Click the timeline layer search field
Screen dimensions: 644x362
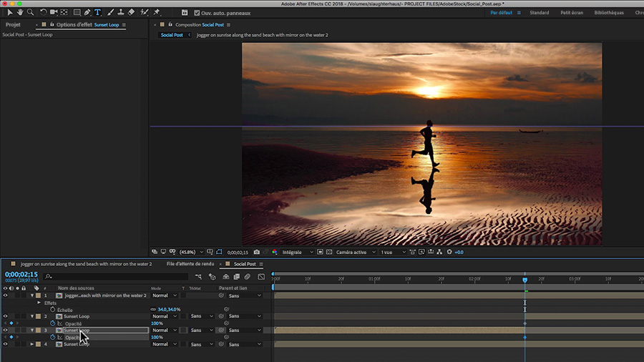pos(114,276)
